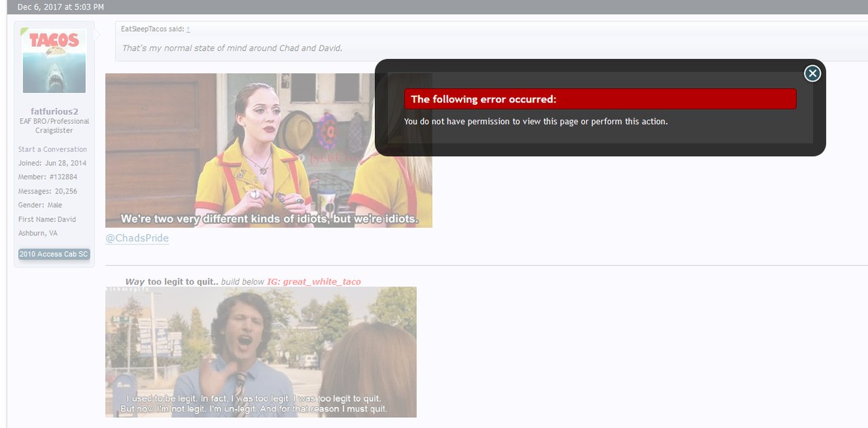Open the fatfurious2 username profile link
This screenshot has width=868, height=428.
point(54,111)
